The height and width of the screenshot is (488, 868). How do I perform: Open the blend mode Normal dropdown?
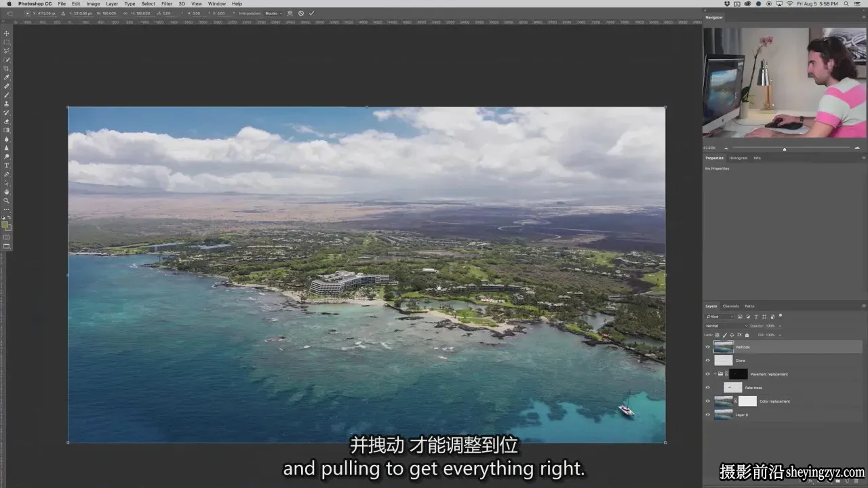(x=726, y=326)
